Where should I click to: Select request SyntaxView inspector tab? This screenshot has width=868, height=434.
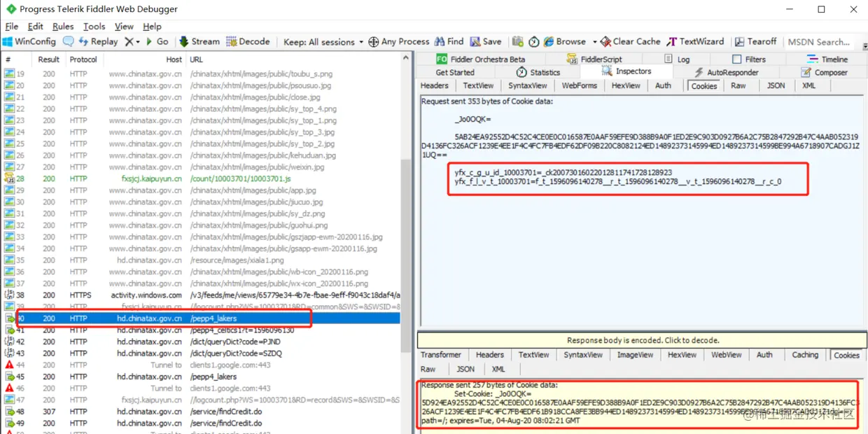[x=528, y=85]
